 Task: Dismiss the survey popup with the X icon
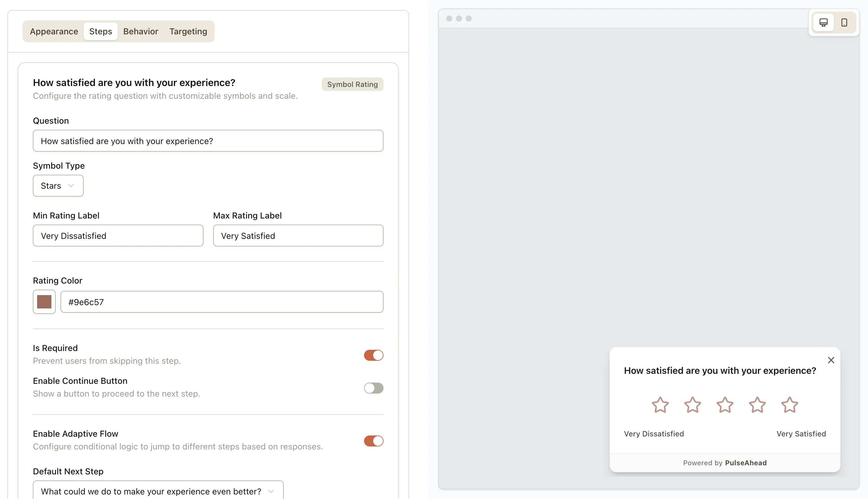pyautogui.click(x=831, y=360)
